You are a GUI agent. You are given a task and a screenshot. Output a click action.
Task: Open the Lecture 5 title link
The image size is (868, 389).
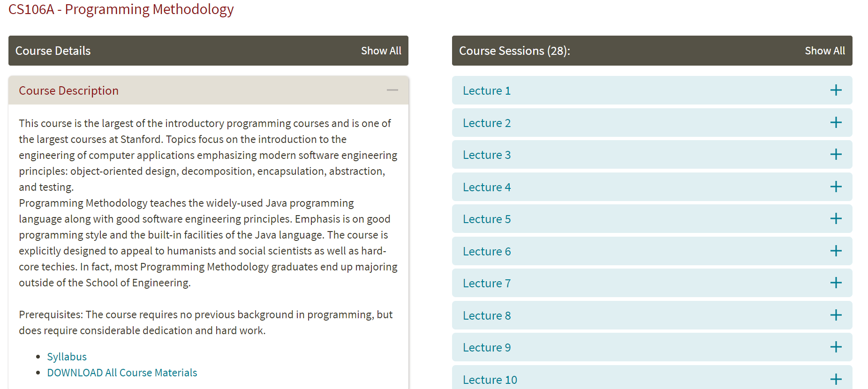tap(486, 219)
